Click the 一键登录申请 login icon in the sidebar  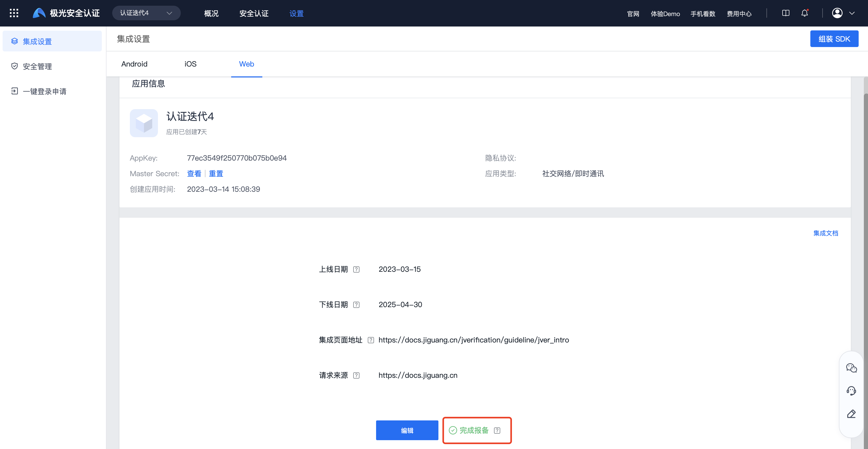click(x=15, y=91)
